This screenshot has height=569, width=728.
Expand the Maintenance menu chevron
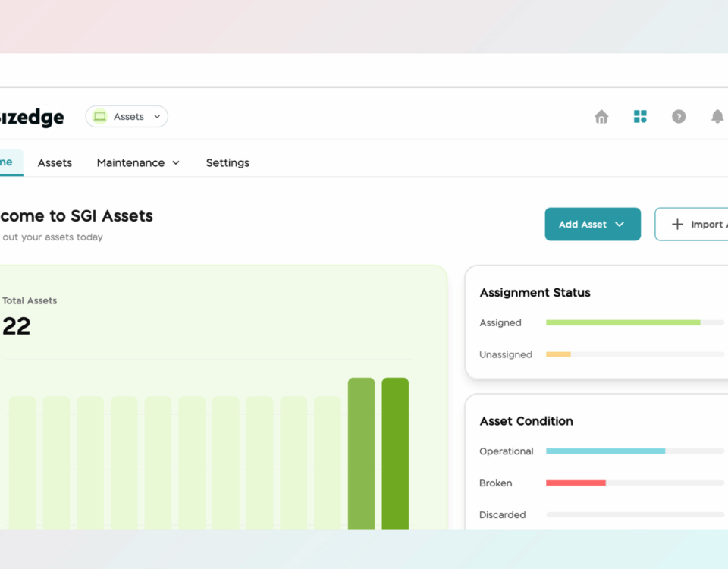176,163
